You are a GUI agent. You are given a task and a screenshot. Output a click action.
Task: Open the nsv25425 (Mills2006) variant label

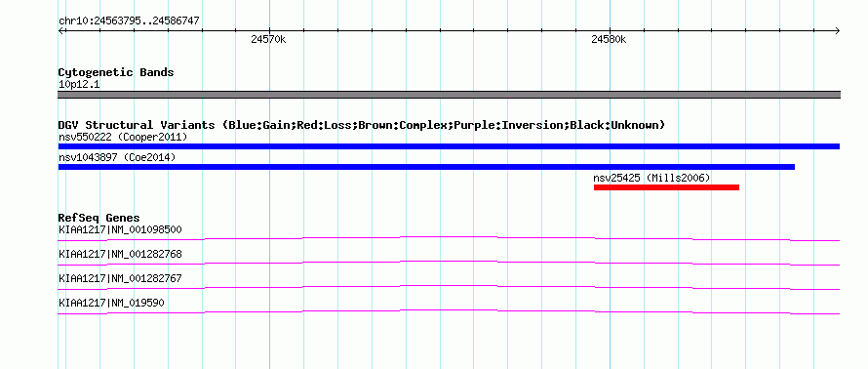(651, 178)
